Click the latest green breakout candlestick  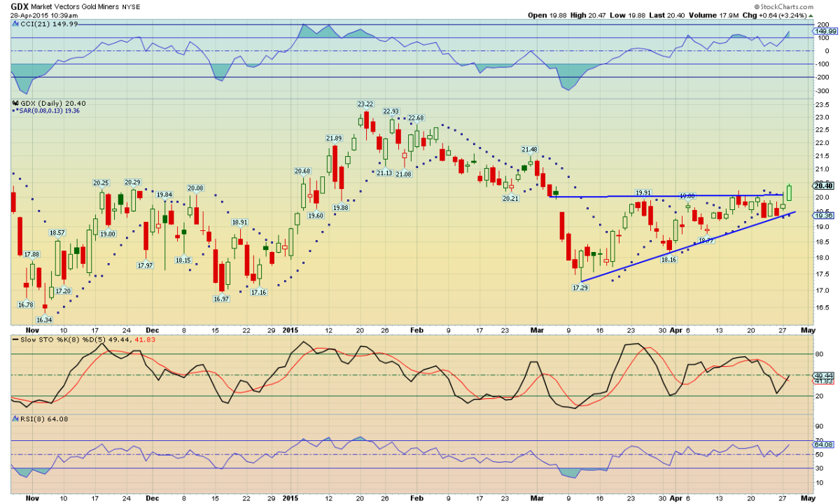tap(790, 193)
